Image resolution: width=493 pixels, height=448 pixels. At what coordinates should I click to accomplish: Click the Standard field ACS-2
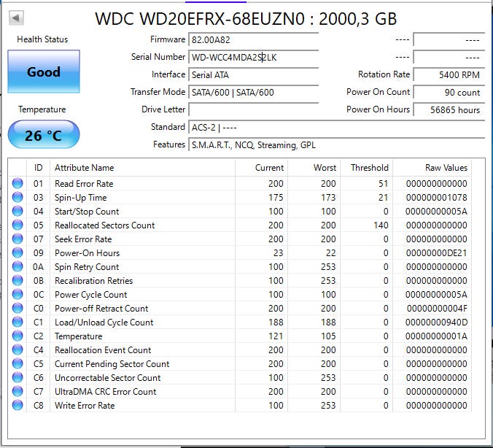point(336,128)
